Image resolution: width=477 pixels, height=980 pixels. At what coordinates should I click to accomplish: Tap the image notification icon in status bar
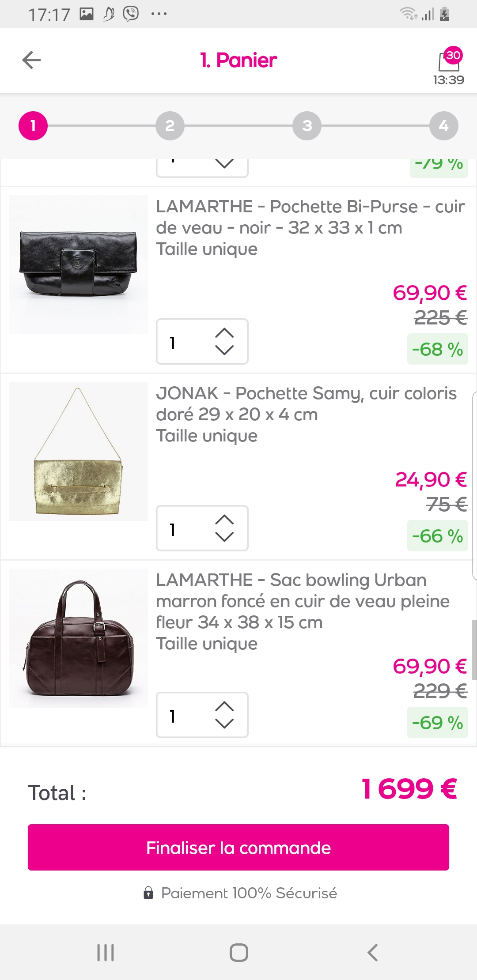pos(87,14)
